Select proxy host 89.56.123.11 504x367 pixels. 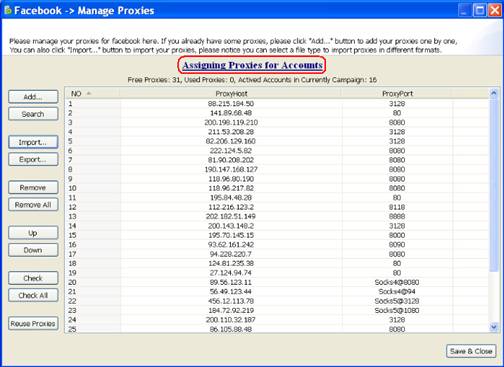tap(231, 282)
